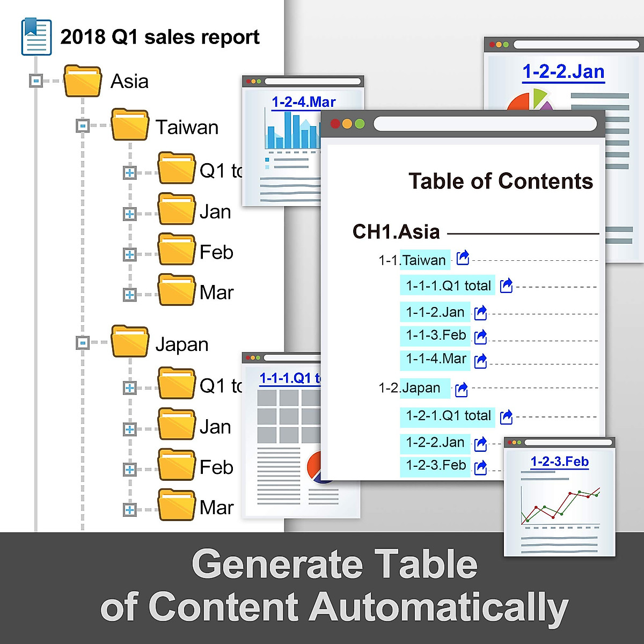Click the 2018 Q1 sales report document icon
This screenshot has width=644, height=644.
pyautogui.click(x=36, y=37)
